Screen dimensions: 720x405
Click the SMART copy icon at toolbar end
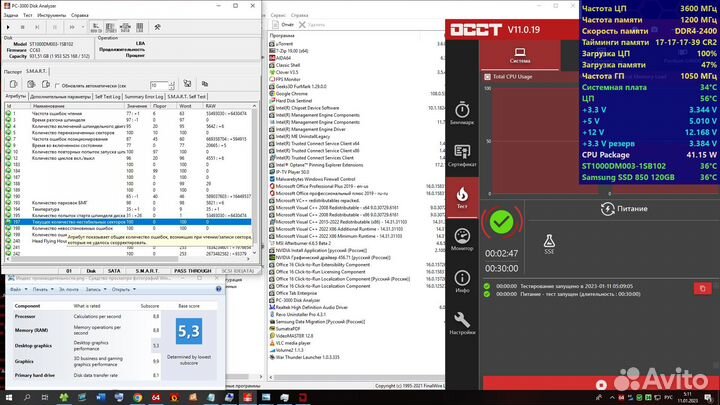(205, 84)
